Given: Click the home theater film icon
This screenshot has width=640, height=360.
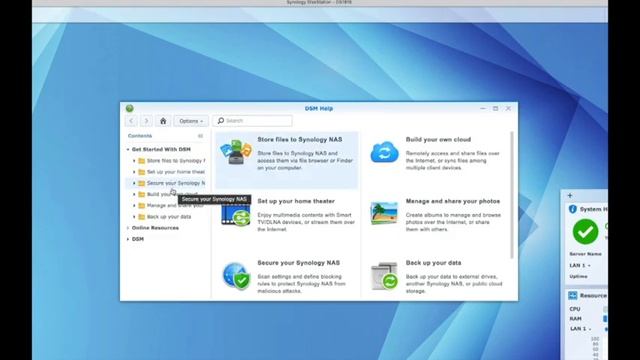Looking at the screenshot, I should (x=236, y=215).
